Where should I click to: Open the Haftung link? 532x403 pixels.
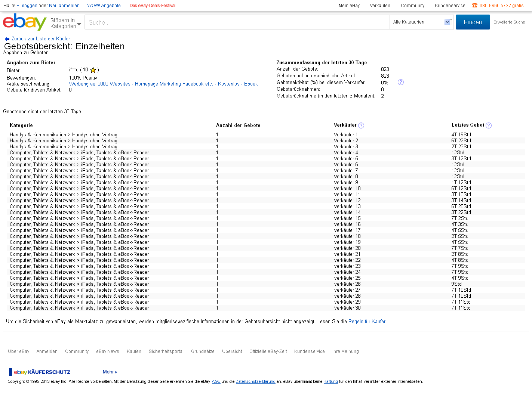[x=330, y=382]
